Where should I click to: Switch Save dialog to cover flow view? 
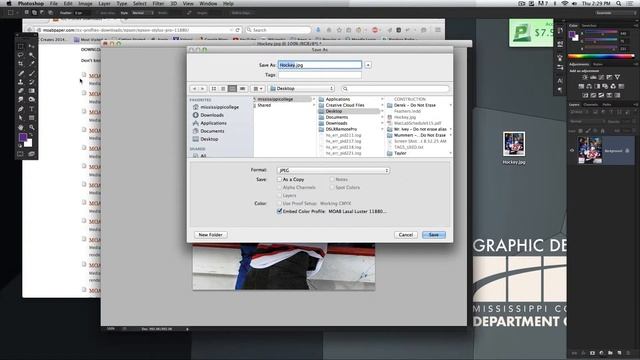coord(242,89)
